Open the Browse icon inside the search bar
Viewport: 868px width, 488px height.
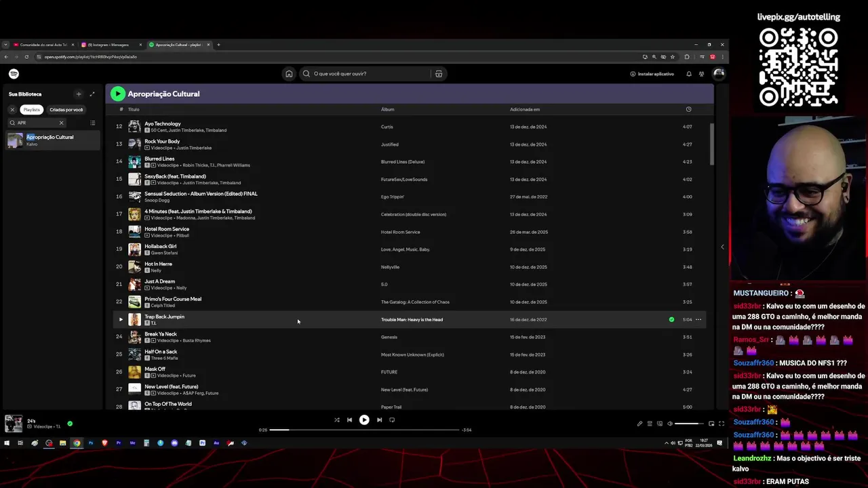pos(439,74)
